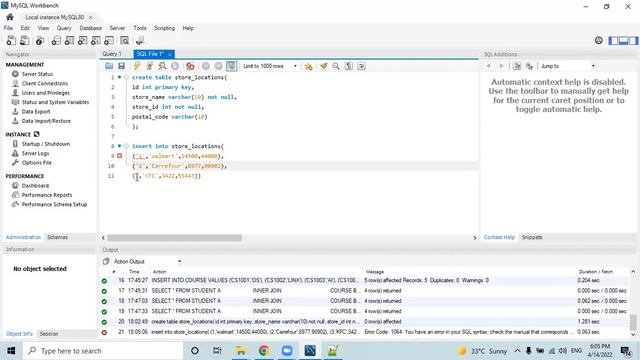Open Workbench preferences gear icon
This screenshot has height=360, width=640.
(x=598, y=40)
